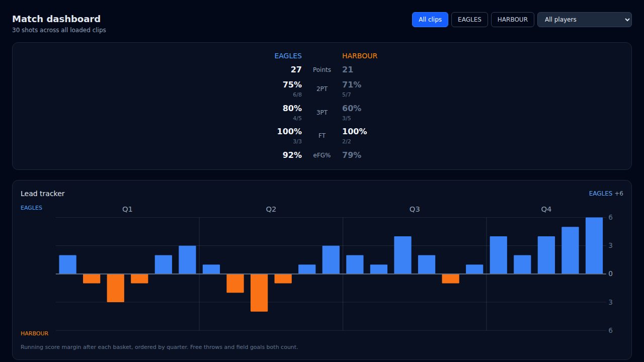
Task: Click the Q1 quarter label
Action: [127, 209]
